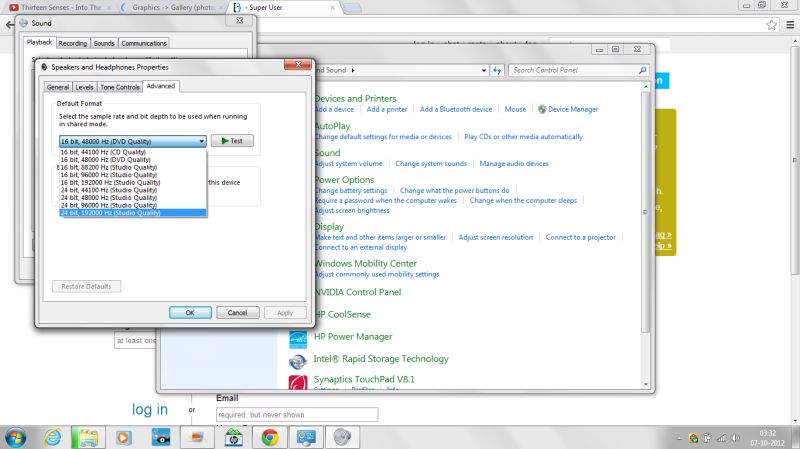Launch Internet Explorer from taskbar
Viewport: 800px width, 449px height.
point(53,438)
